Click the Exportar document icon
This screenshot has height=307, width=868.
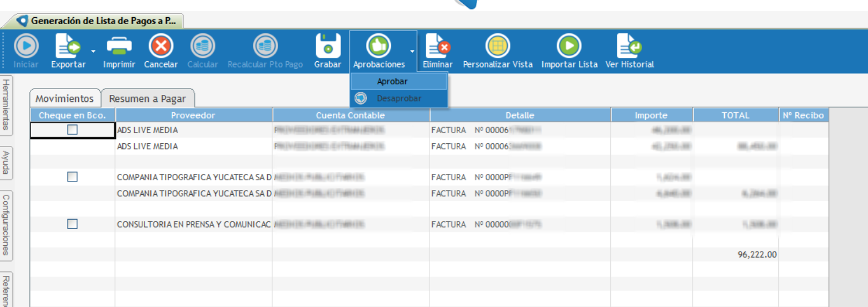[67, 46]
